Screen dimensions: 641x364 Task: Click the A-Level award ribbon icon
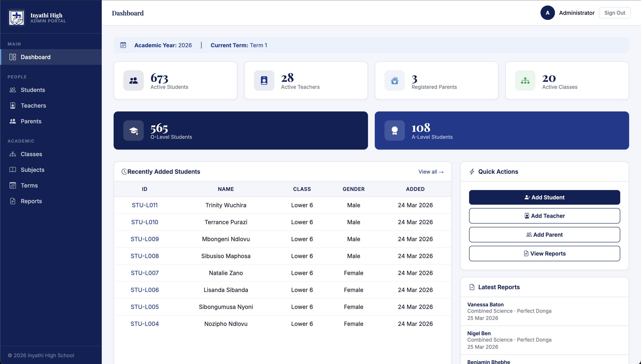[394, 131]
